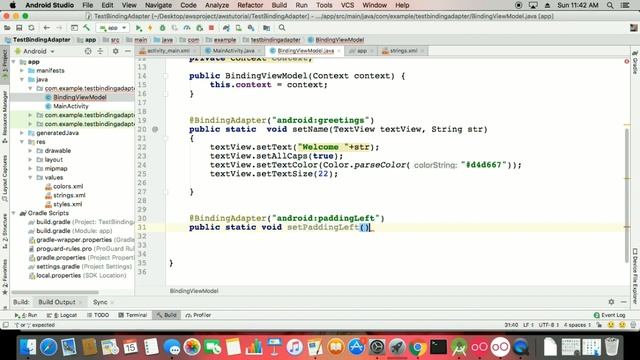Open Terminal app from the Dock
640x360 pixels.
(x=438, y=347)
